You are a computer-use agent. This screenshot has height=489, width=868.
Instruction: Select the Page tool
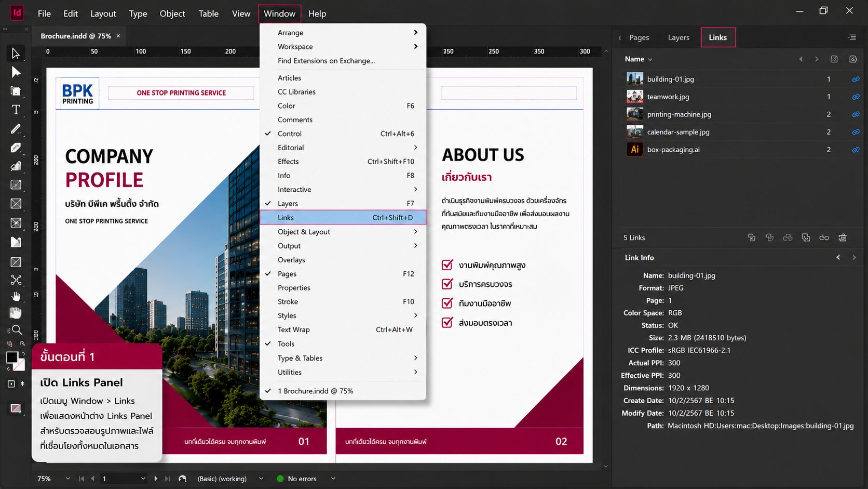(x=16, y=91)
